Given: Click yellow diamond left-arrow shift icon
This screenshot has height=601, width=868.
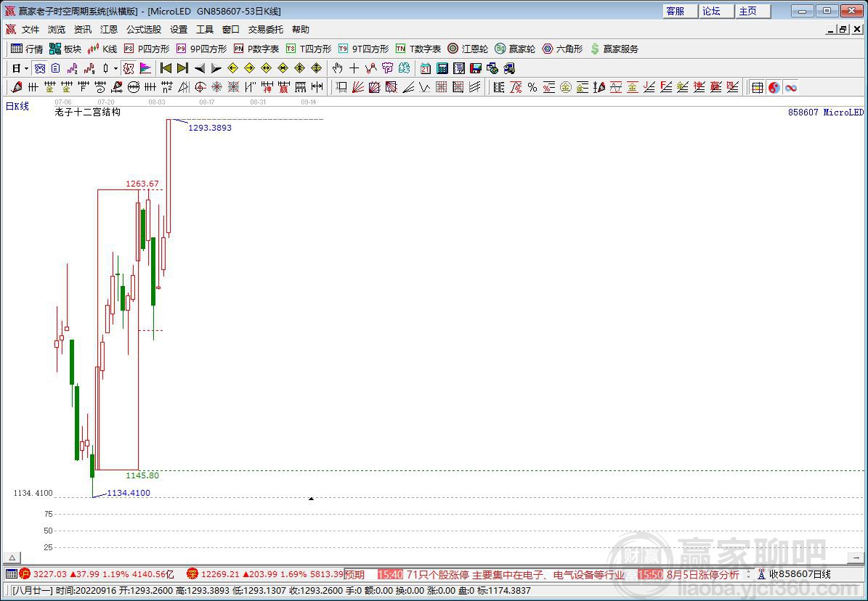Looking at the screenshot, I should click(x=232, y=69).
